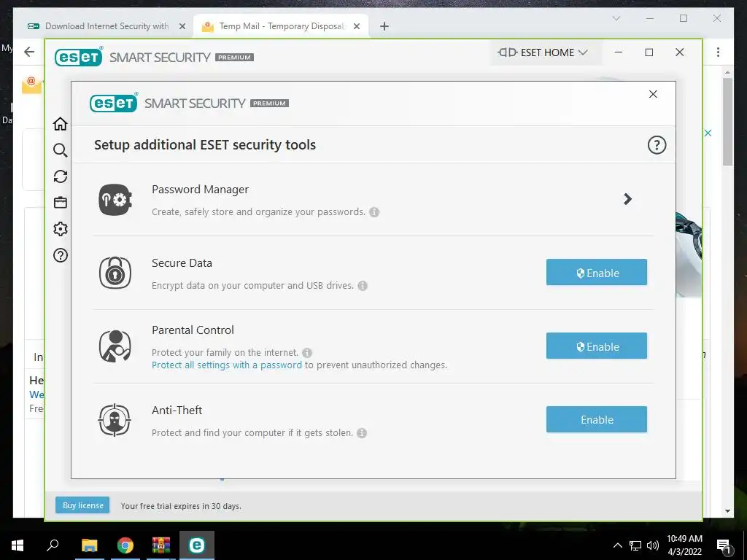Screen dimensions: 747x560
Task: Open Chrome three-dot menu
Action: click(x=718, y=52)
